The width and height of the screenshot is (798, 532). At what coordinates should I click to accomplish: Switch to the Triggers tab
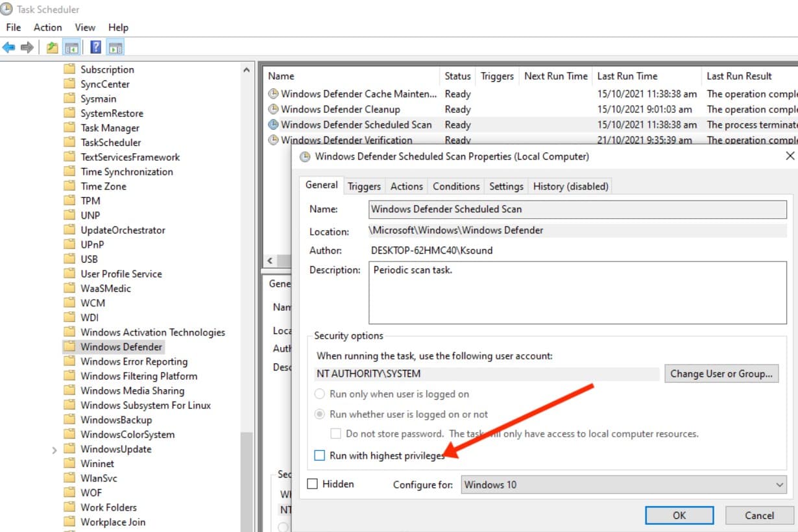coord(364,186)
